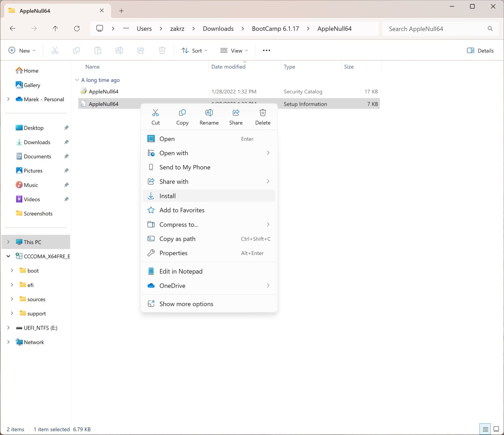
Task: Click Share icon in context menu
Action: click(236, 113)
